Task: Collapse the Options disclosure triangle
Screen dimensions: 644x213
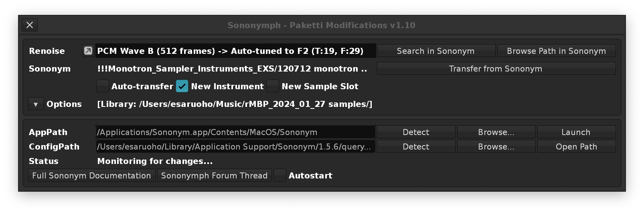Action: point(36,104)
